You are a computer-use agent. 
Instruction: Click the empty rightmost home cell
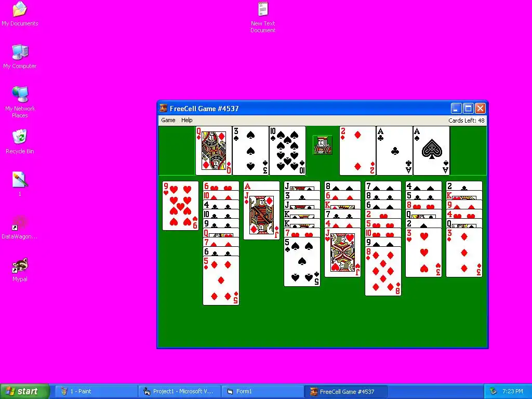click(468, 151)
